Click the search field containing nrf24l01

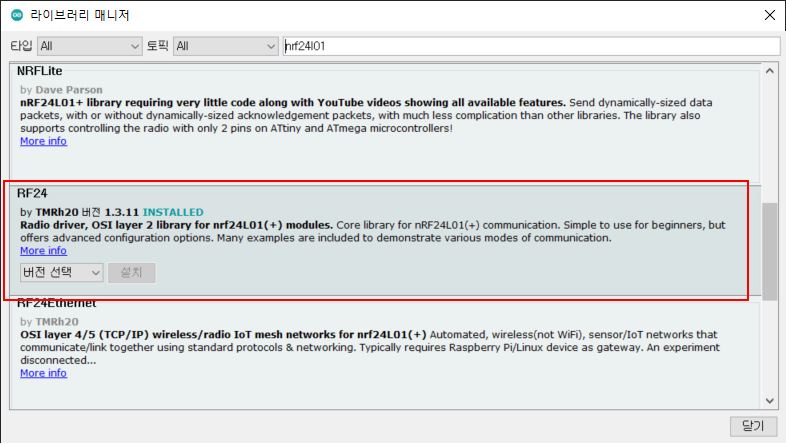click(531, 46)
